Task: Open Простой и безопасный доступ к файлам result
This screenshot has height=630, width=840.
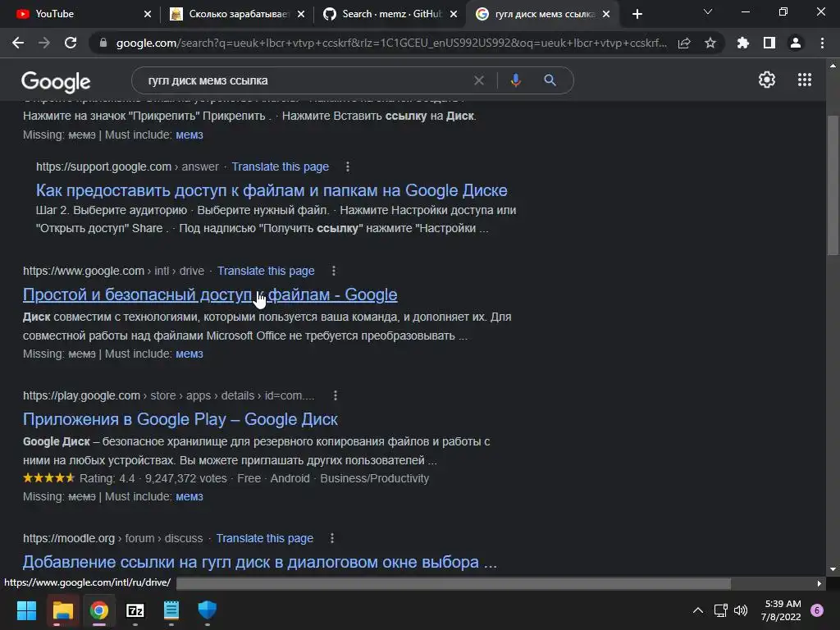Action: [x=210, y=294]
